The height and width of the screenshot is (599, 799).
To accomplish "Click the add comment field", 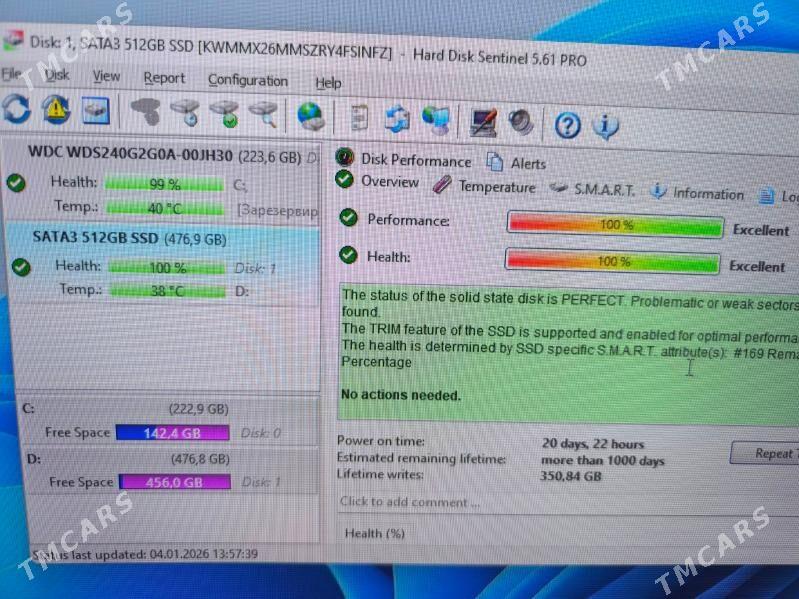I will click(410, 502).
